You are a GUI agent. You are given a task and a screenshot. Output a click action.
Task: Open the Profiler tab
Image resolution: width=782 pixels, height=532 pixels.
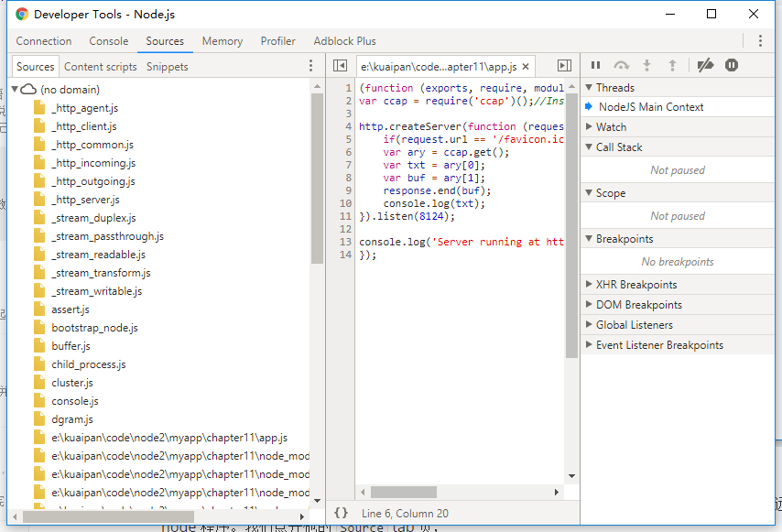tap(278, 41)
